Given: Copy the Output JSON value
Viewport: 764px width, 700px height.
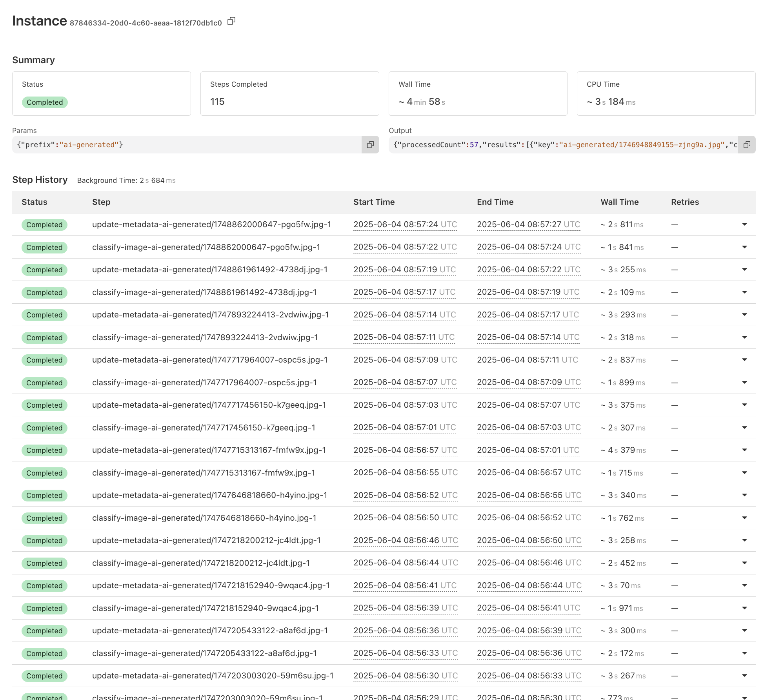Looking at the screenshot, I should pyautogui.click(x=747, y=145).
